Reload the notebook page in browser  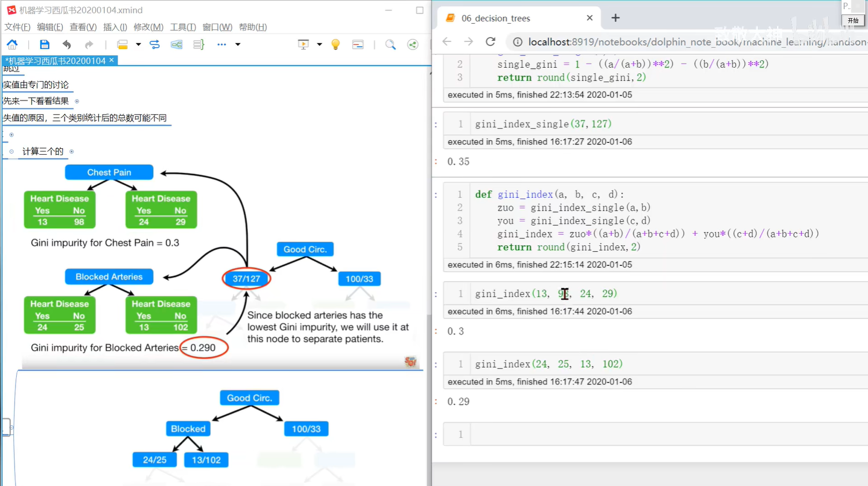[x=490, y=42]
